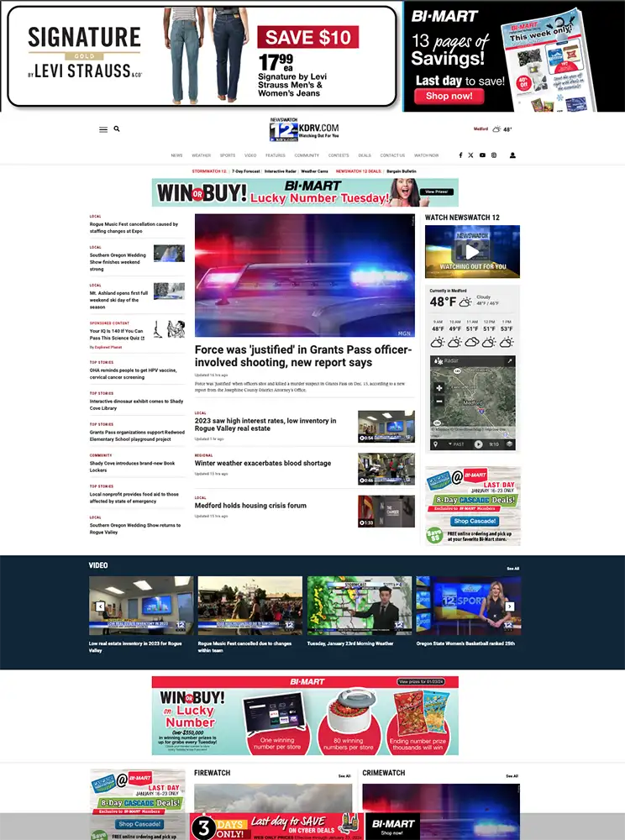Open the WEATHER menu item

(202, 155)
